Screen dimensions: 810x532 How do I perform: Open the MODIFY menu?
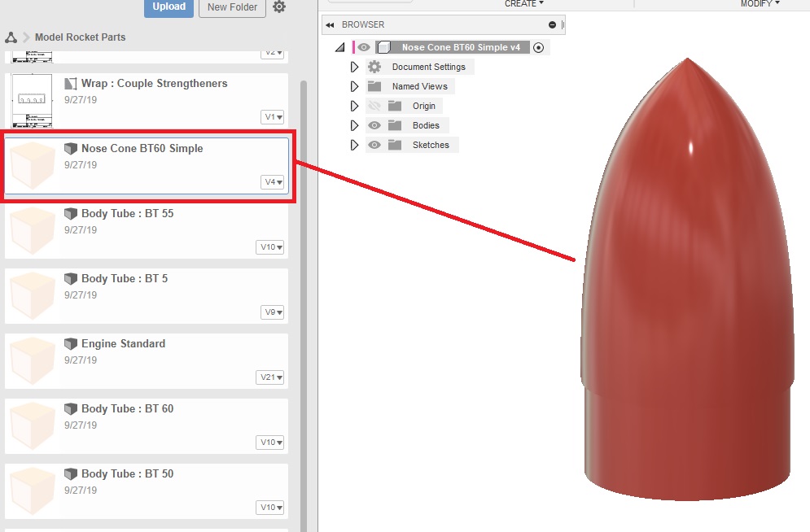(758, 4)
